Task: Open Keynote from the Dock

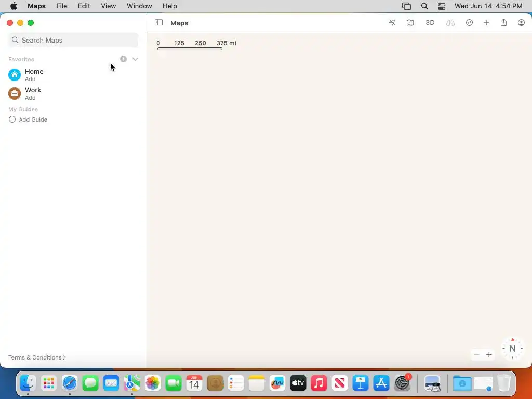Action: (x=361, y=383)
